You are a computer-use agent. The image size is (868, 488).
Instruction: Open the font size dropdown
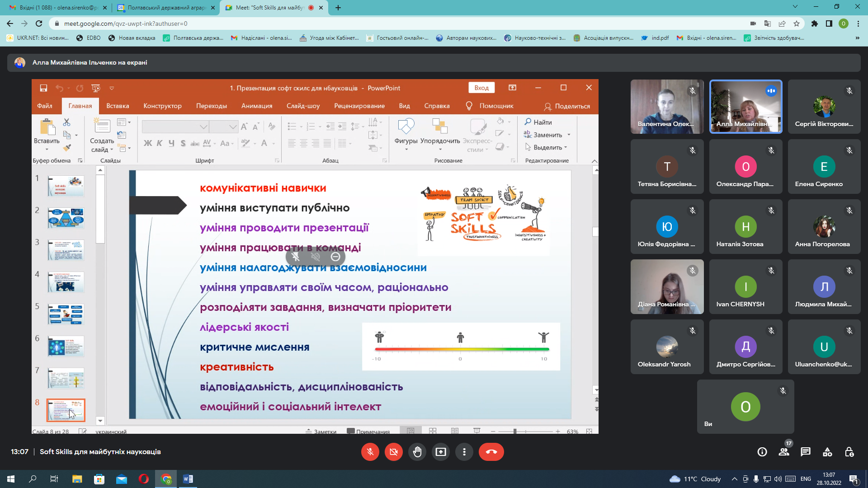[x=233, y=127]
